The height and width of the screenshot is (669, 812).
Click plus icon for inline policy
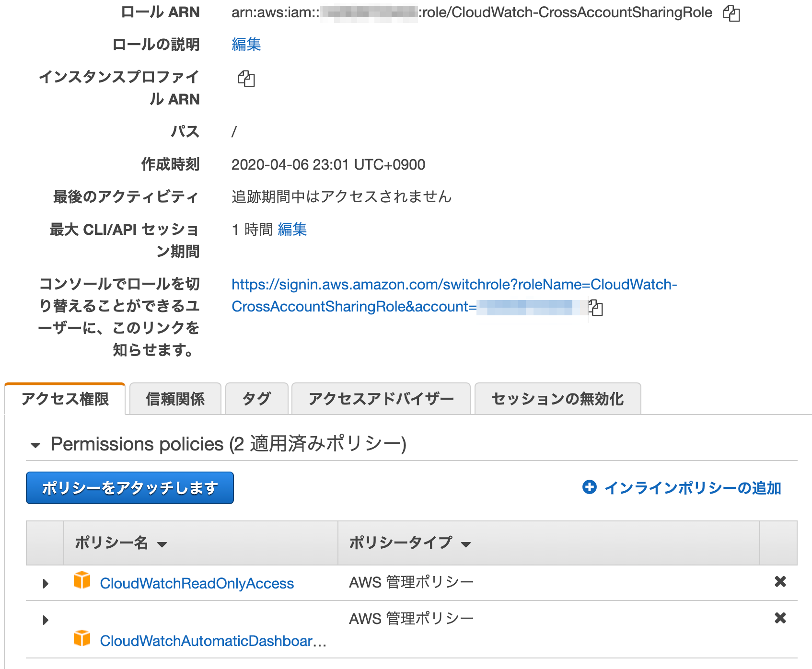click(589, 487)
